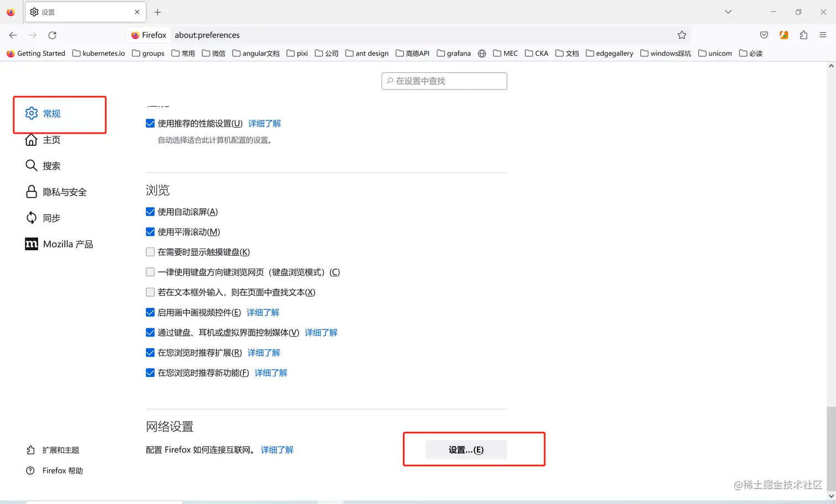
Task: Select the 同步 sync icon in sidebar
Action: [x=32, y=218]
